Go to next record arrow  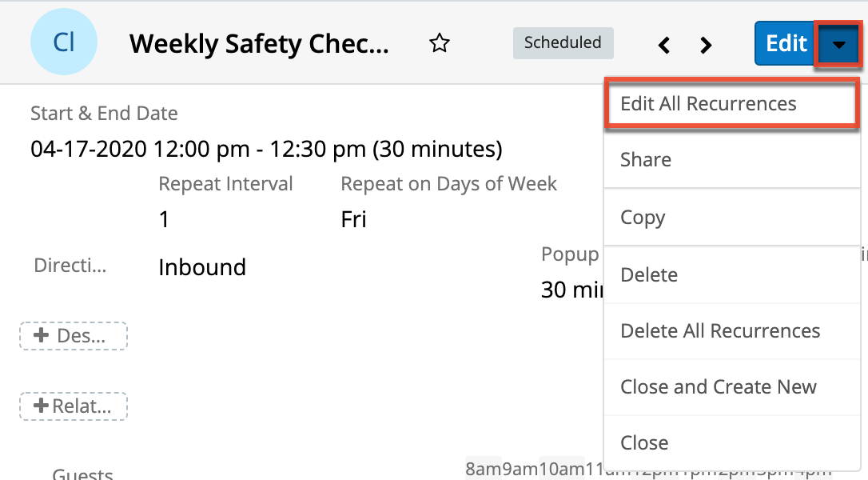706,45
